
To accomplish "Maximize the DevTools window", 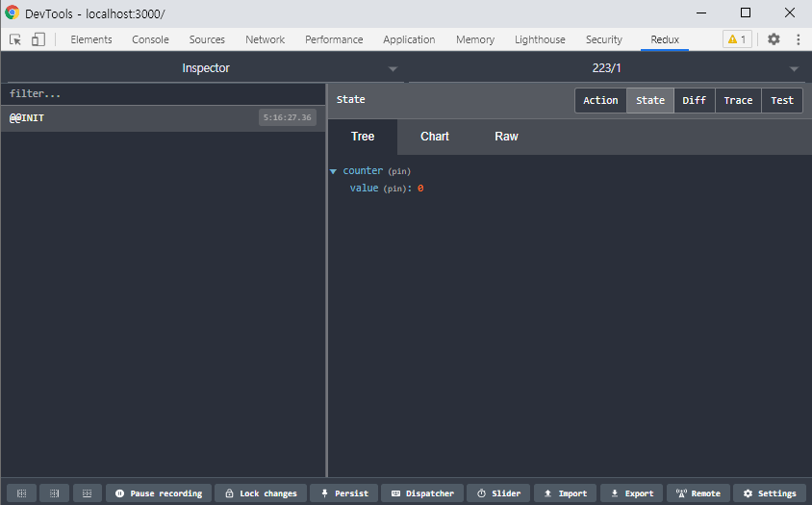I will click(x=746, y=13).
